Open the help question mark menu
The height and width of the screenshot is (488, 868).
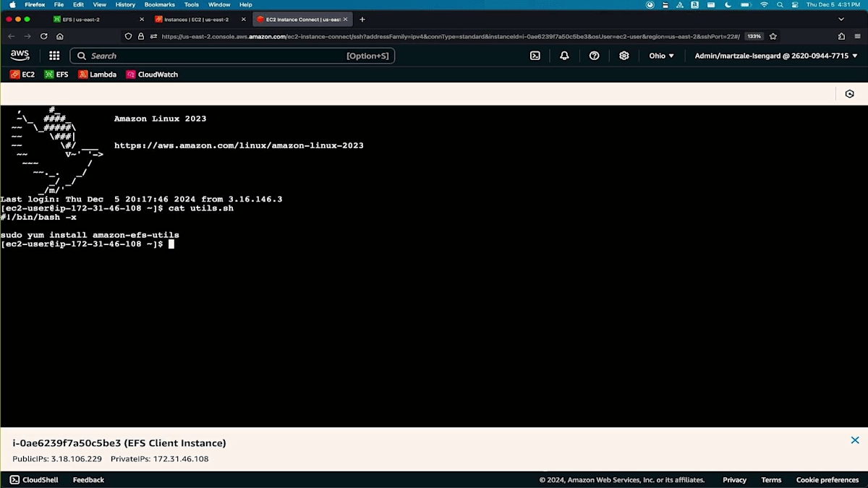[594, 56]
